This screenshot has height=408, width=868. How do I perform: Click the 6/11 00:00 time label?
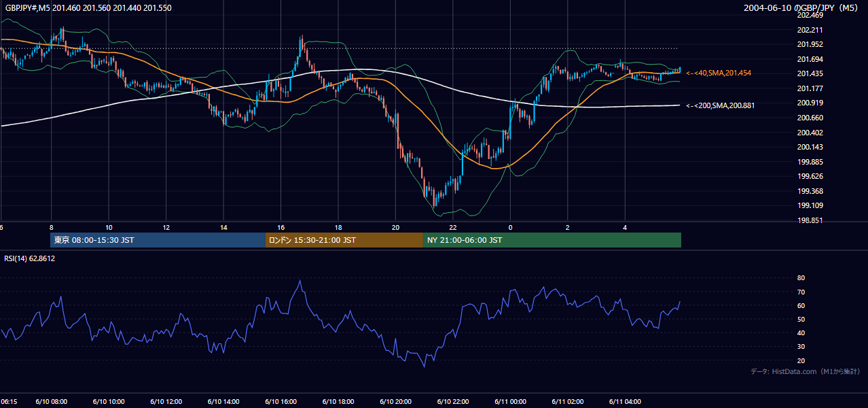click(x=510, y=402)
